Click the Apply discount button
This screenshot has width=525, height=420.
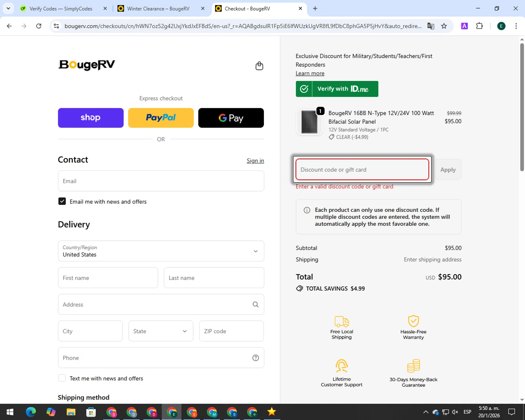click(x=448, y=170)
